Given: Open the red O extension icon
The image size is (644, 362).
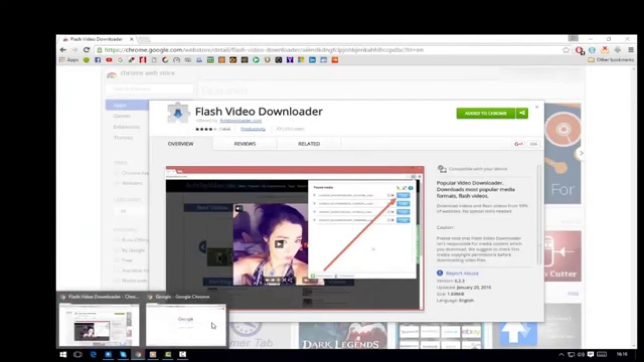Looking at the screenshot, I should coord(580,50).
